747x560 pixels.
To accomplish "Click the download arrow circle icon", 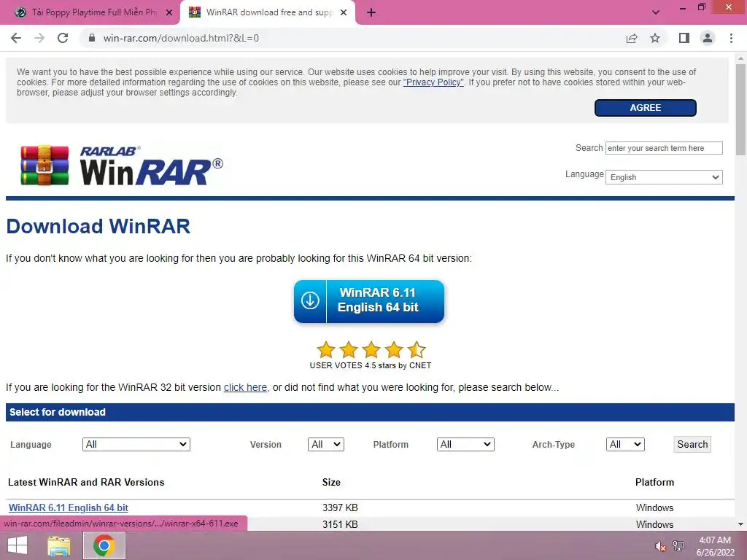I will pos(310,301).
